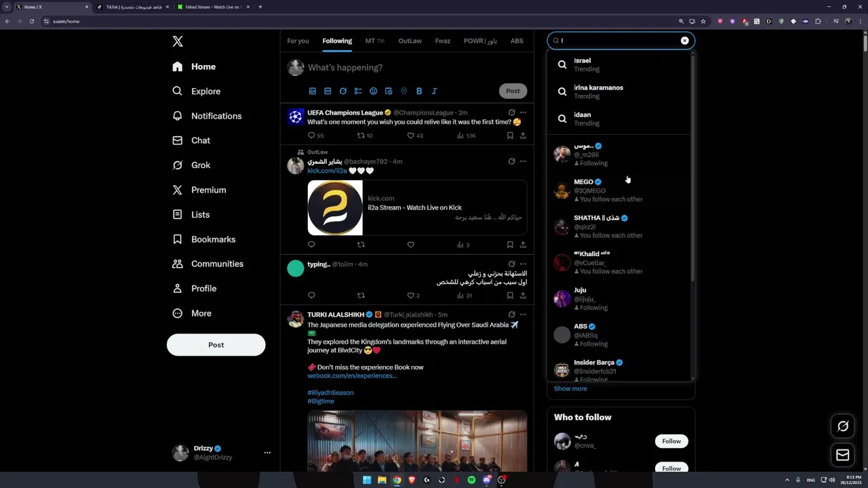Open account menu dots next to Drizzy
The height and width of the screenshot is (488, 868).
(267, 453)
